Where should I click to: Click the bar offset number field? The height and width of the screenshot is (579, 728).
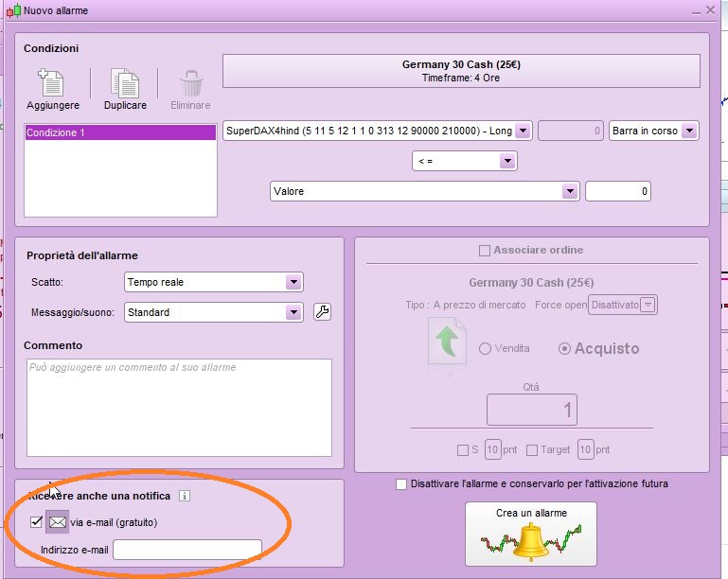[x=571, y=131]
